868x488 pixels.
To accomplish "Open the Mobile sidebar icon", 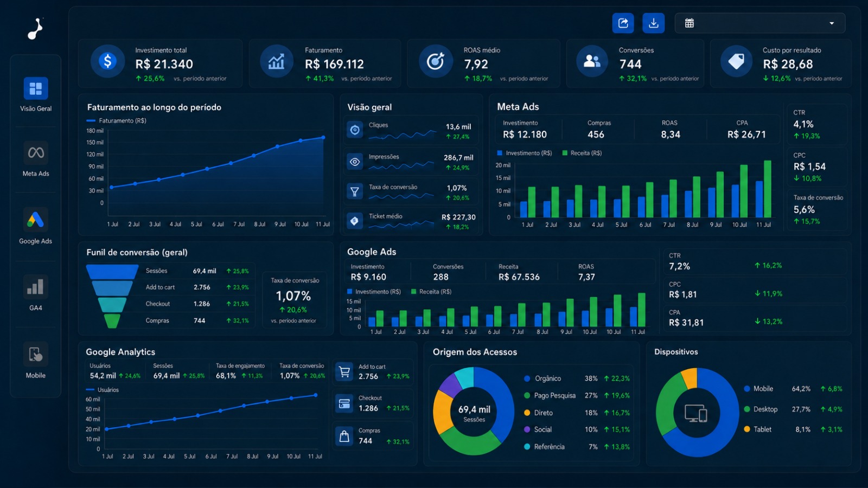I will coord(36,355).
